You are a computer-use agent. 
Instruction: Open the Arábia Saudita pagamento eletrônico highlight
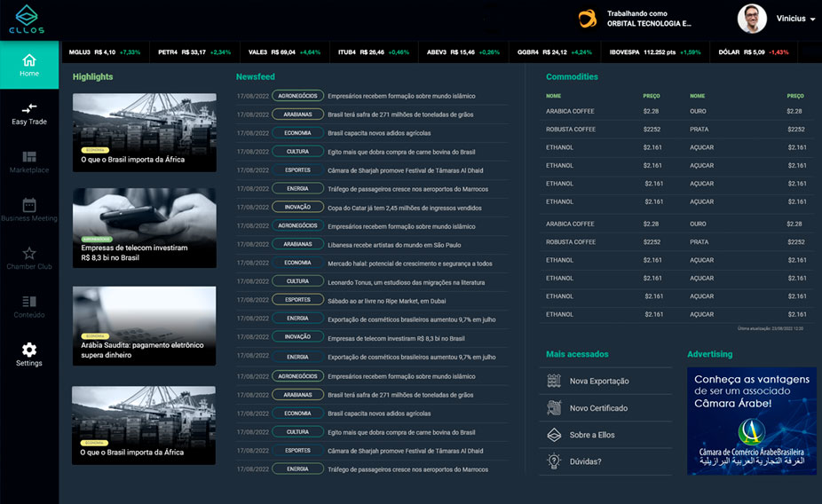[144, 326]
